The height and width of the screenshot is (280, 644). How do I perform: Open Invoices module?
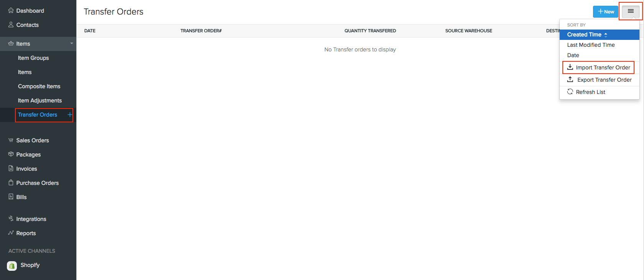click(26, 169)
